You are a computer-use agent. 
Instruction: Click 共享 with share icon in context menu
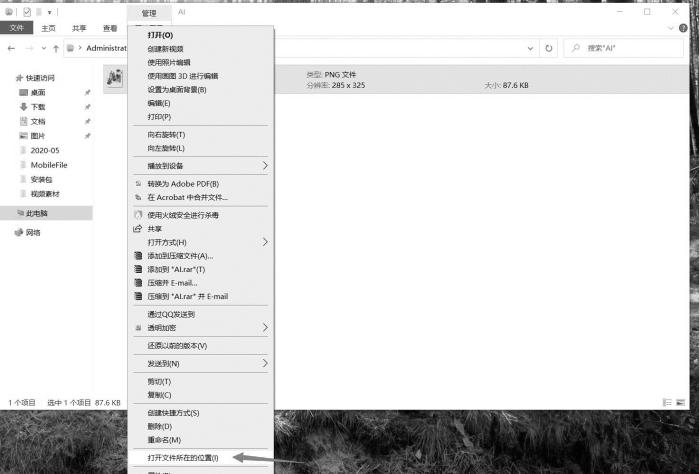tap(201, 229)
